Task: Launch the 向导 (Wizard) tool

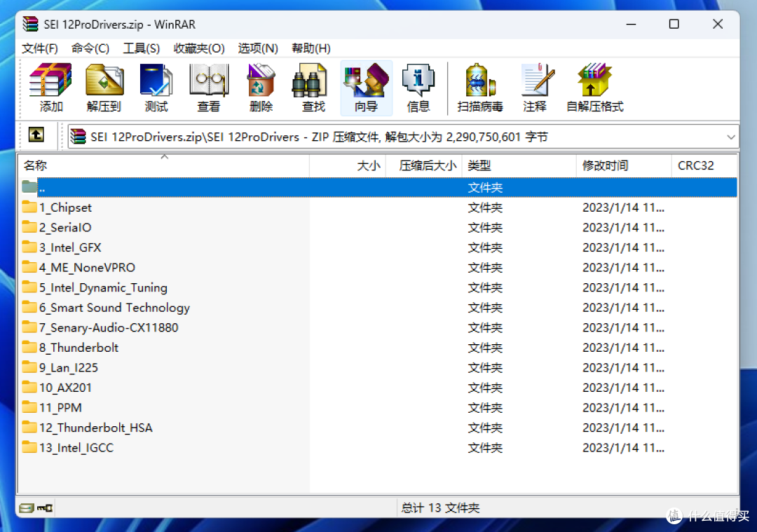Action: pyautogui.click(x=366, y=88)
